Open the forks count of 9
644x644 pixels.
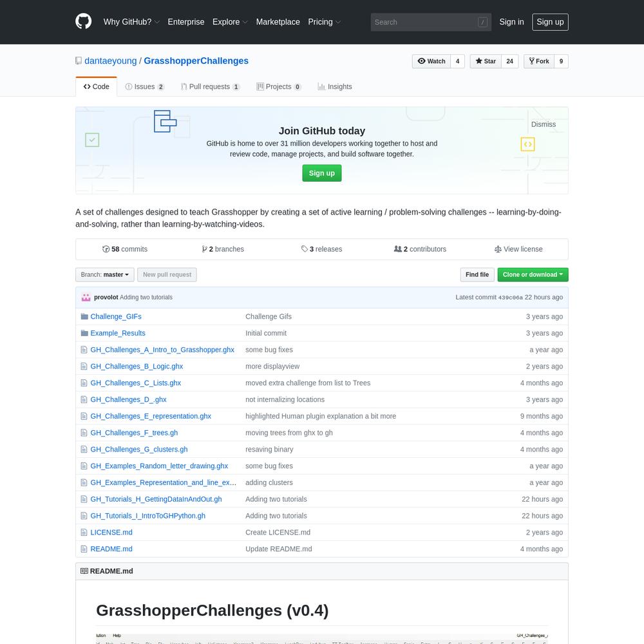pyautogui.click(x=561, y=61)
